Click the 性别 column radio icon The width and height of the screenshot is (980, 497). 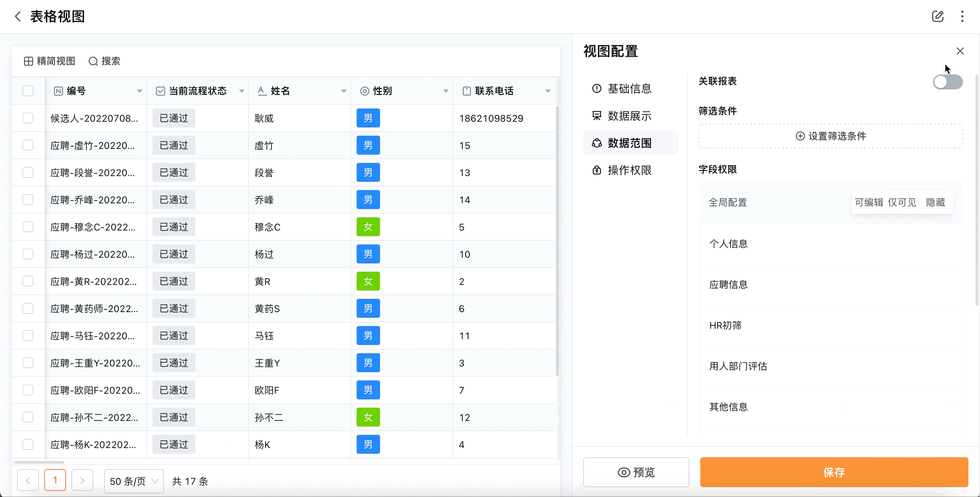[x=364, y=91]
